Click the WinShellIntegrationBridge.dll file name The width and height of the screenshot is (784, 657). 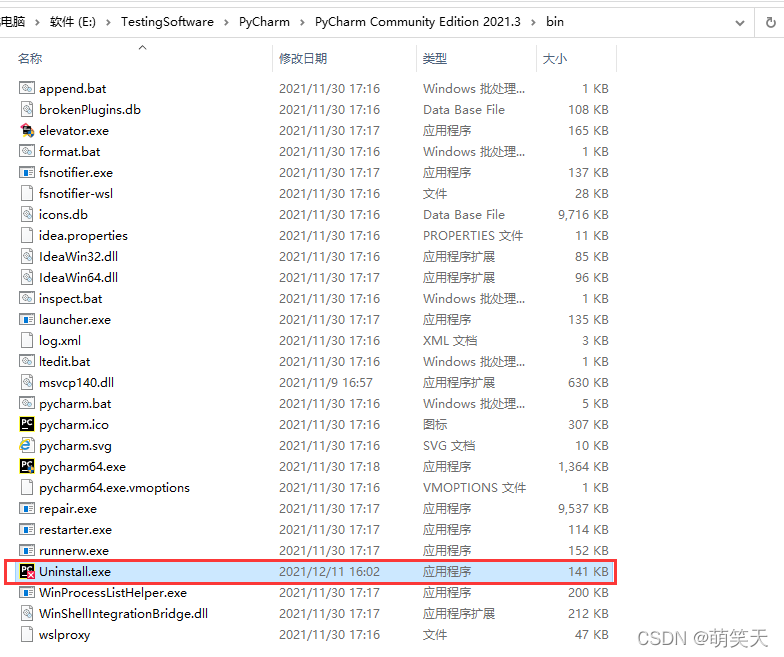point(124,614)
